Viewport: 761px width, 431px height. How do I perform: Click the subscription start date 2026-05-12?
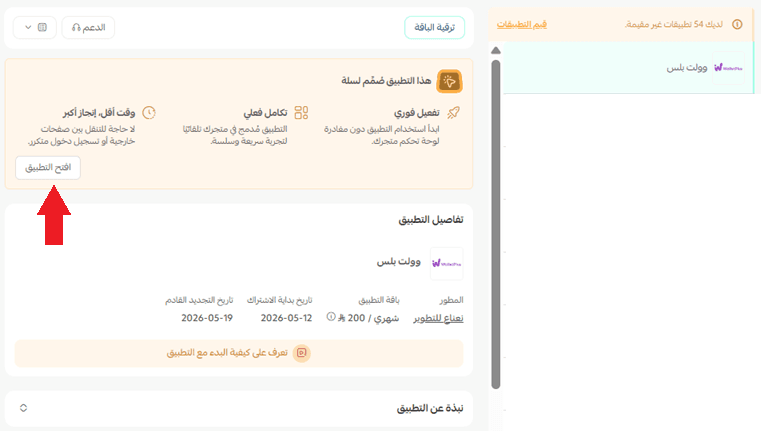click(286, 318)
